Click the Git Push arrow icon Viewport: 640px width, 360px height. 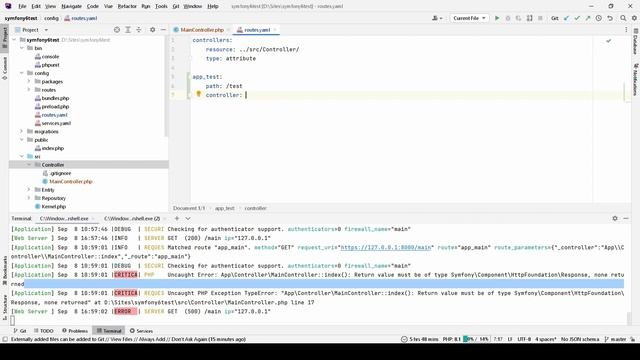click(x=588, y=18)
